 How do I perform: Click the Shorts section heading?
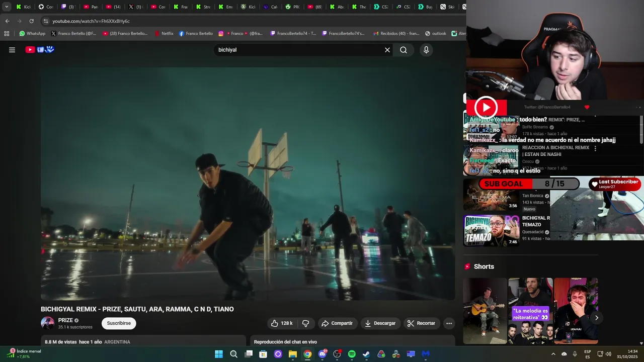point(484,266)
